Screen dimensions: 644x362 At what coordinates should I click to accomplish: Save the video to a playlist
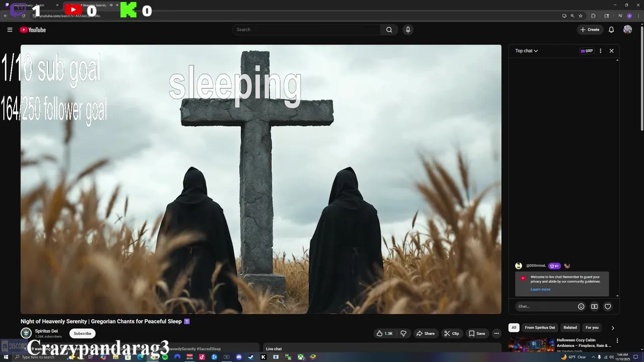(x=477, y=333)
